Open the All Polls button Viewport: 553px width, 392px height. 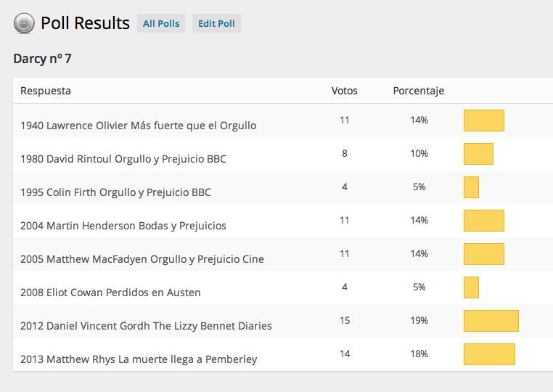coord(161,23)
